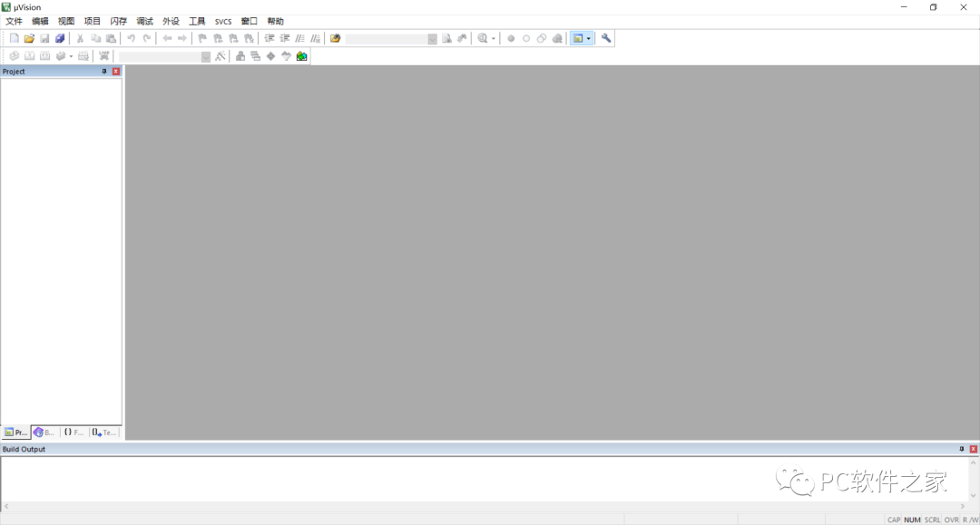The image size is (980, 525).
Task: Click the Select Software Packs icon
Action: click(x=286, y=56)
